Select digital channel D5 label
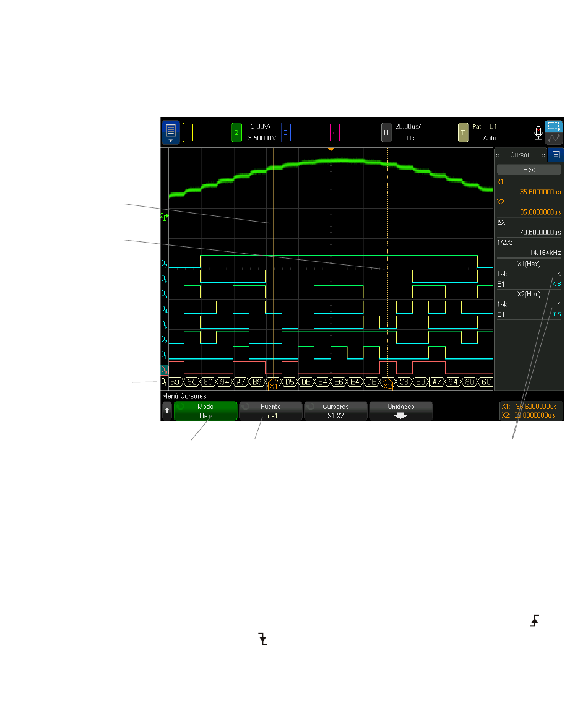The width and height of the screenshot is (588, 721). pos(164,294)
